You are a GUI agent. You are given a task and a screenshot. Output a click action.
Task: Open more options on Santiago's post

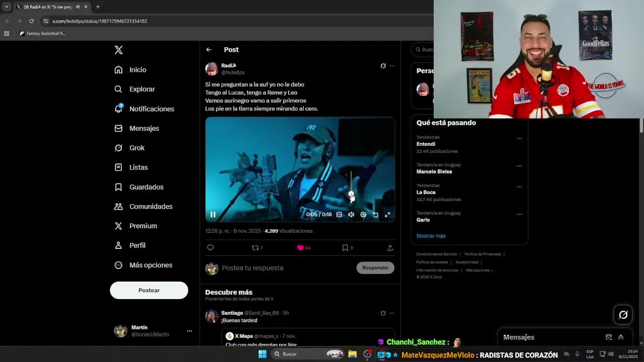392,313
